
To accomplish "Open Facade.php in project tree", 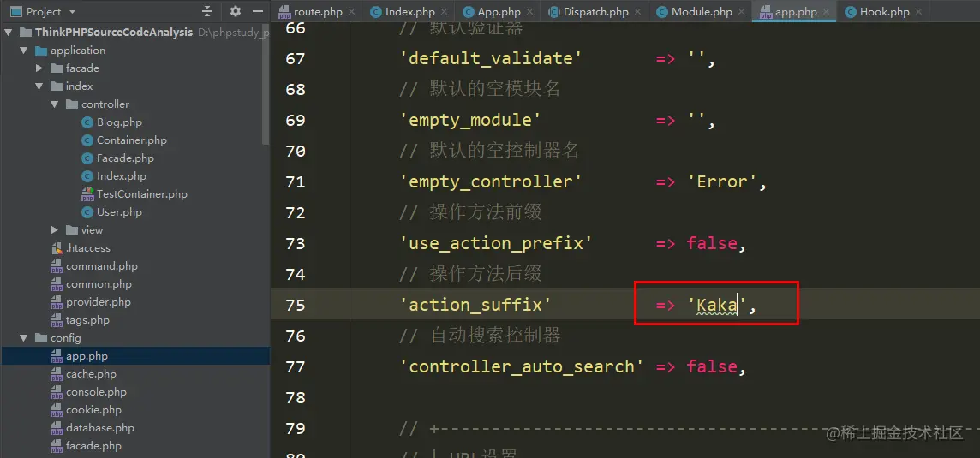I will (x=125, y=158).
